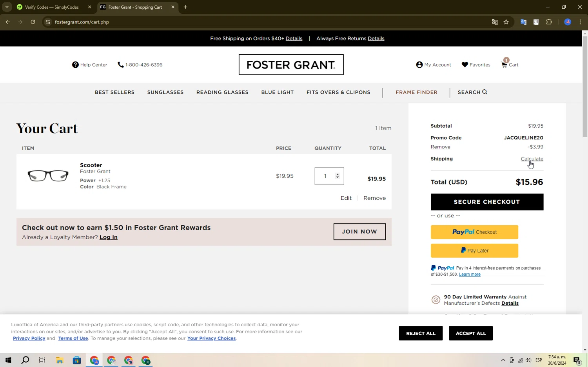Open the translate page icon in address bar
The image size is (588, 367).
coord(495,22)
